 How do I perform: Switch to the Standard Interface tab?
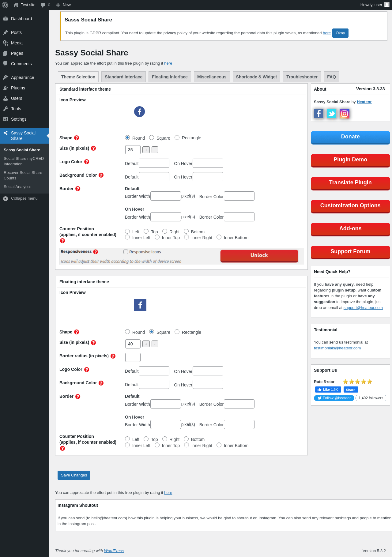123,77
